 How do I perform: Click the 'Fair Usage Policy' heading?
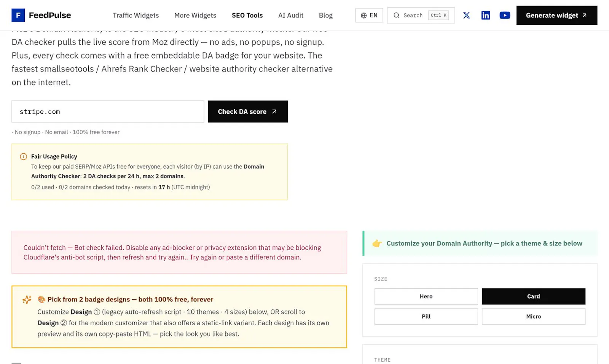(x=54, y=156)
